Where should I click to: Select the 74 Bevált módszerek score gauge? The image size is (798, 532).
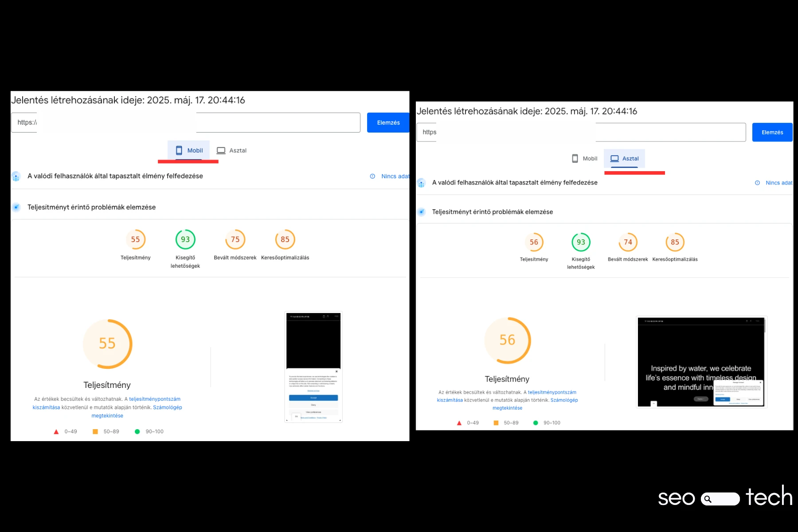click(628, 242)
